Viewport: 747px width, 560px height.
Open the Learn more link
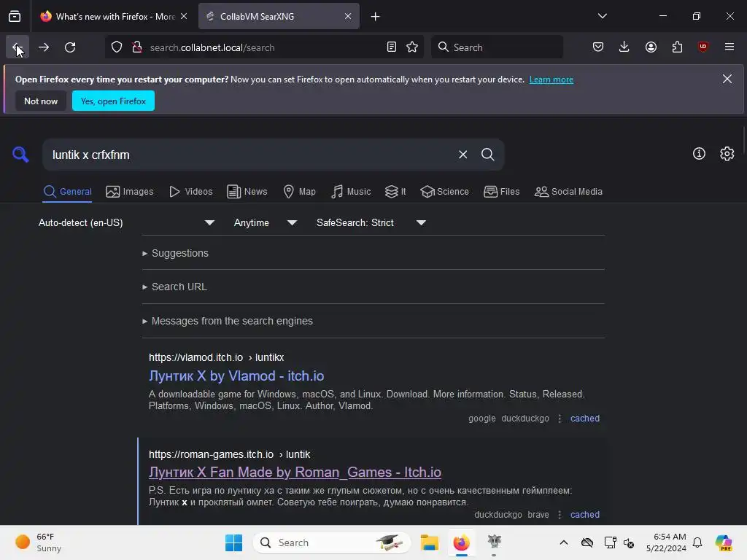click(x=551, y=79)
